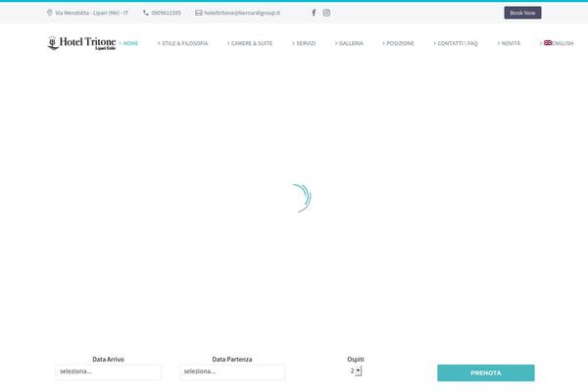
Task: Open Camere & Suite menu
Action: [250, 43]
